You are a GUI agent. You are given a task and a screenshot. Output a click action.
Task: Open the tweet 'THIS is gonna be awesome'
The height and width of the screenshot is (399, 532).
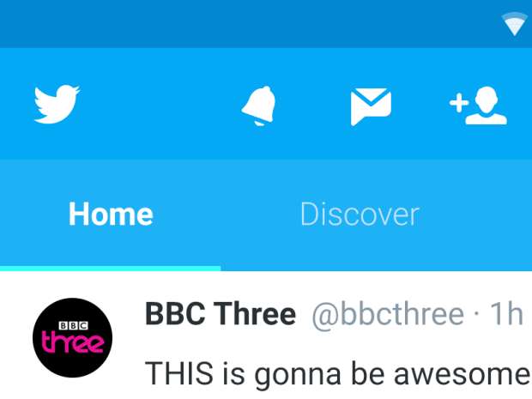tap(337, 375)
